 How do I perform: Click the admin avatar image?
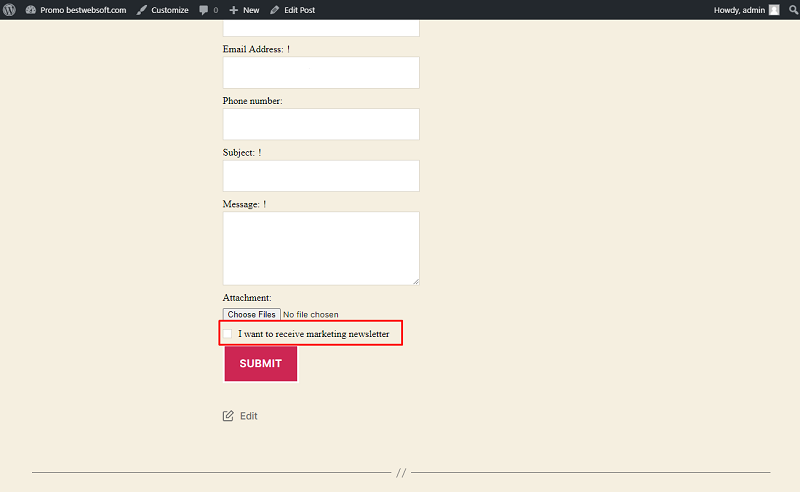tap(774, 10)
